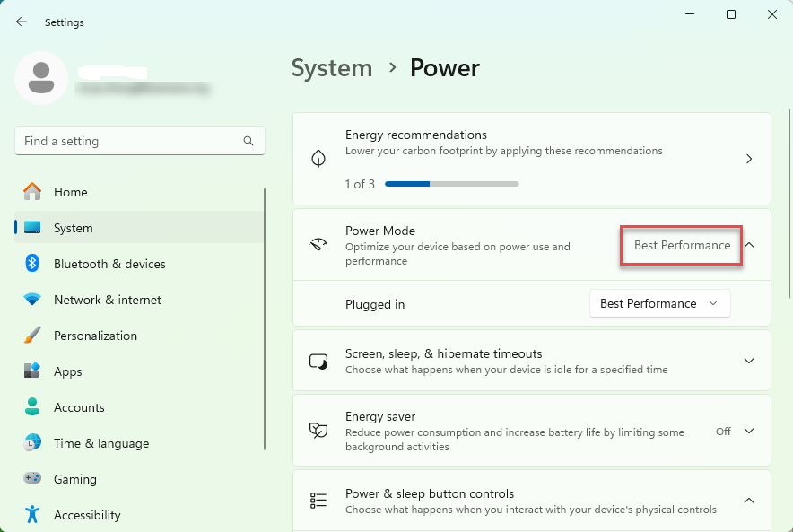The image size is (793, 532).
Task: Click the Energy recommendations leaf icon
Action: [318, 158]
